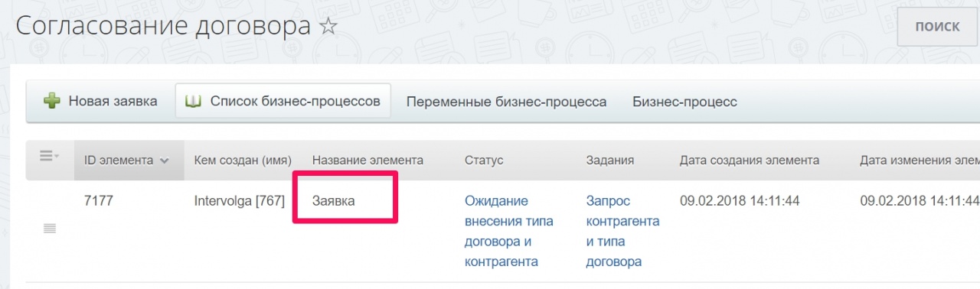Click the Задания column header
The height and width of the screenshot is (289, 980).
[609, 160]
